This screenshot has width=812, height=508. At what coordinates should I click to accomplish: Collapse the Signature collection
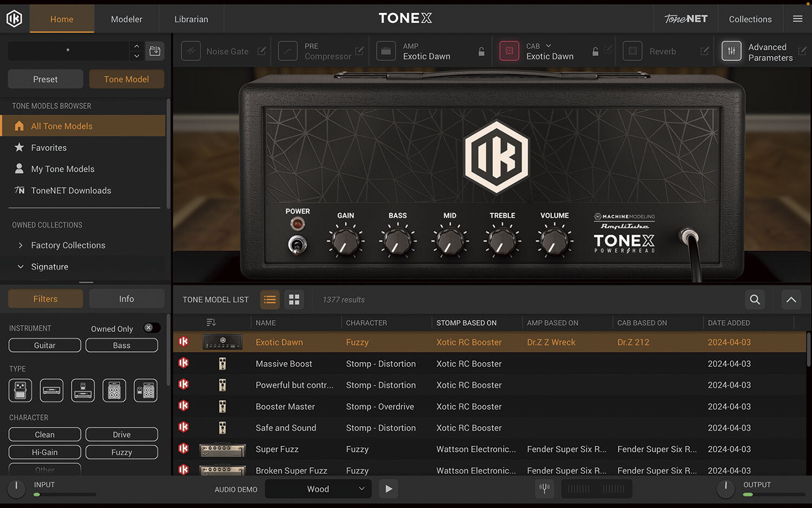[x=21, y=267]
